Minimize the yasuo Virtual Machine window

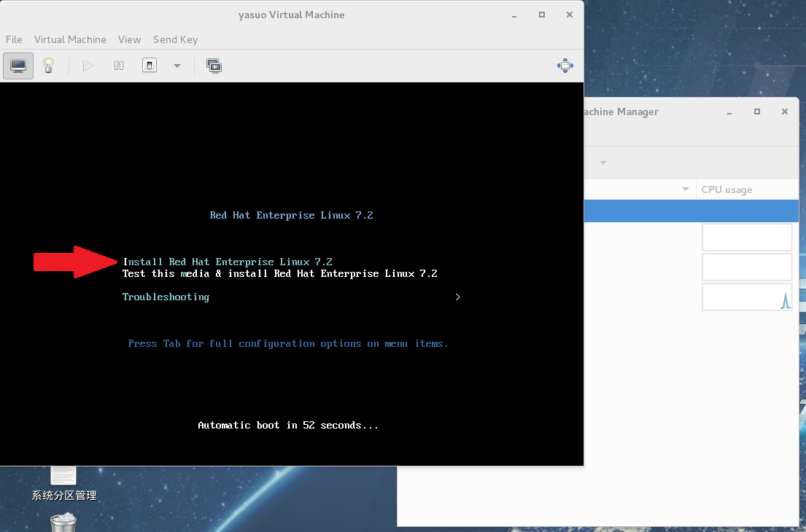point(514,15)
